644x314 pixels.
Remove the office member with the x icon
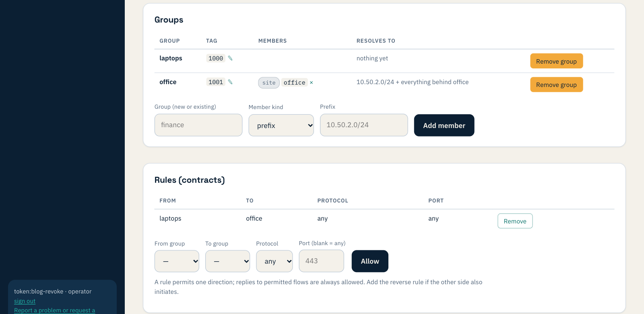click(311, 83)
